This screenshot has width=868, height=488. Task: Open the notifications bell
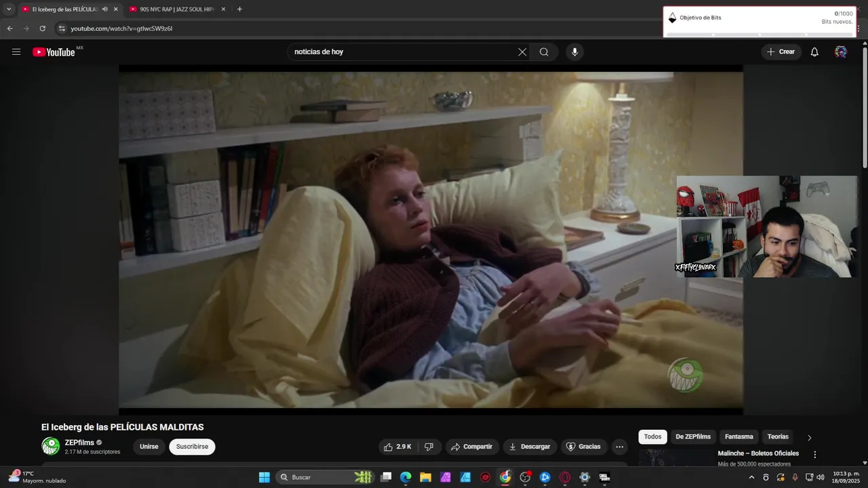814,52
